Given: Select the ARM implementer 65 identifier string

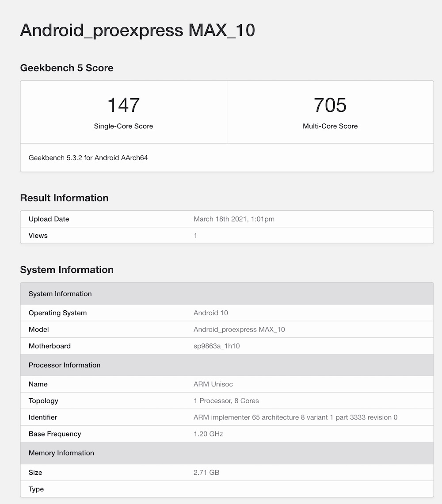Looking at the screenshot, I should click(295, 417).
